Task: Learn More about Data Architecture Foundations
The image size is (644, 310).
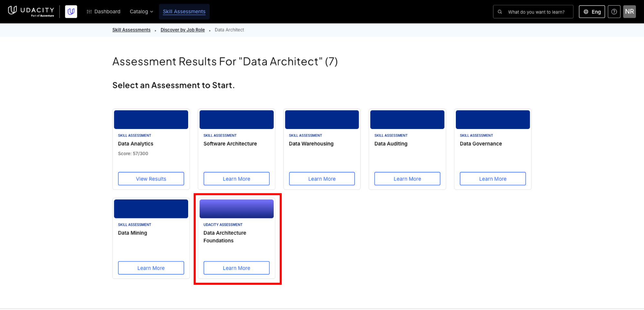Action: click(236, 268)
